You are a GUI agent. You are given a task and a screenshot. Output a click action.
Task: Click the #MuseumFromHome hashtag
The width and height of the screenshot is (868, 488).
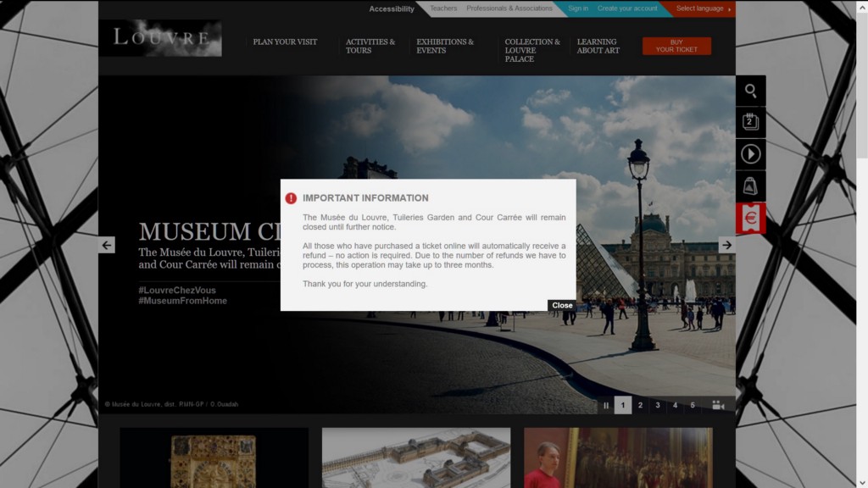183,301
